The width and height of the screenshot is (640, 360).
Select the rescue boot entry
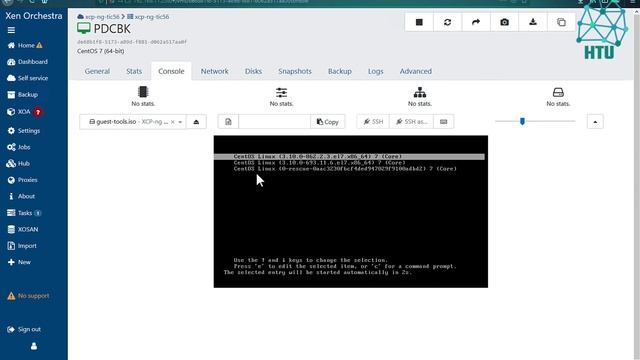[x=345, y=169]
